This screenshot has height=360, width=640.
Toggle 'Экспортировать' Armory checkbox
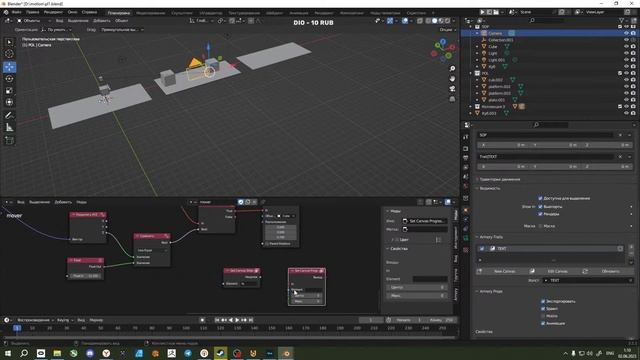click(x=543, y=301)
